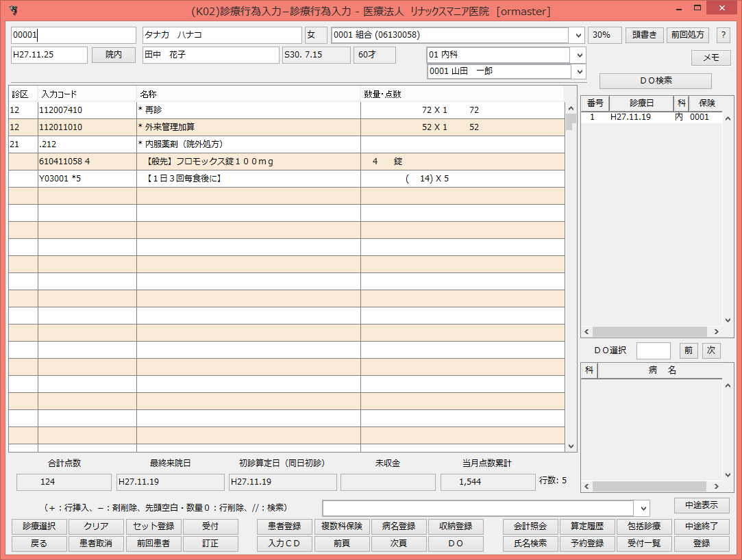Viewport: 742px width, 560px height.
Task: Open previous prescription with 前回処方
Action: coord(687,35)
